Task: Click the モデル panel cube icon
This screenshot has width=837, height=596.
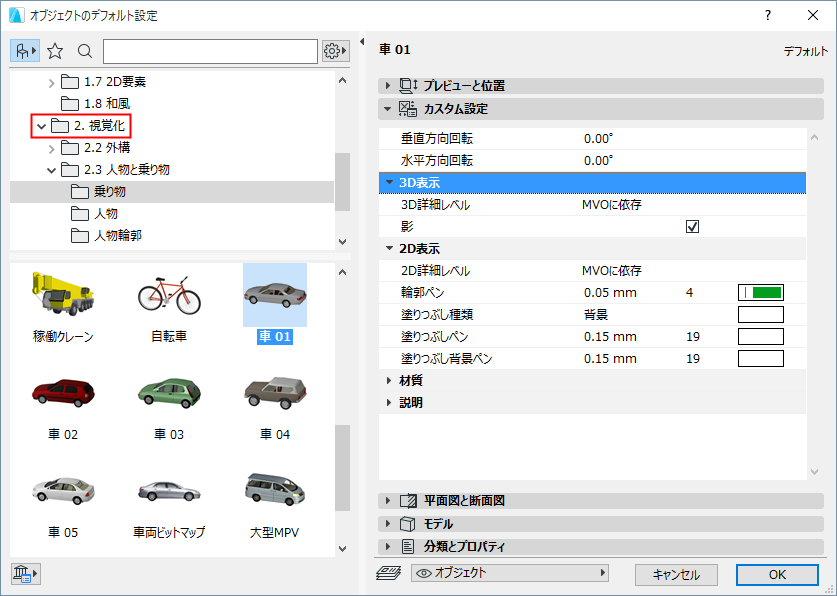Action: tap(406, 522)
